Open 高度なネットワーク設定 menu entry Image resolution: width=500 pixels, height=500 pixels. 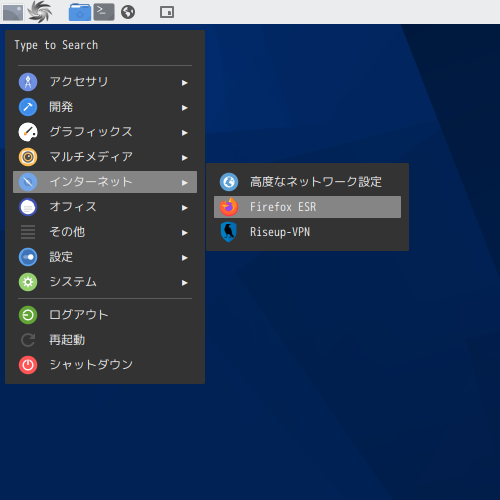tap(307, 182)
